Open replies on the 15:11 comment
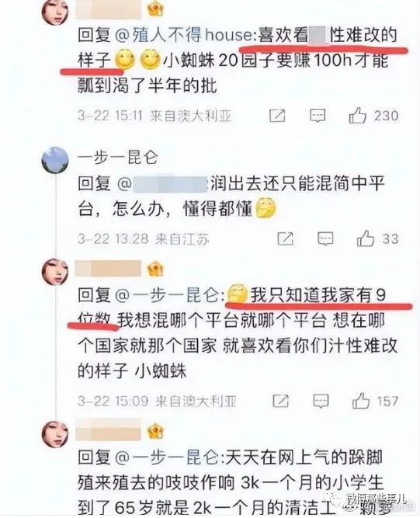Viewport: 420px width, 518px height. (x=318, y=116)
